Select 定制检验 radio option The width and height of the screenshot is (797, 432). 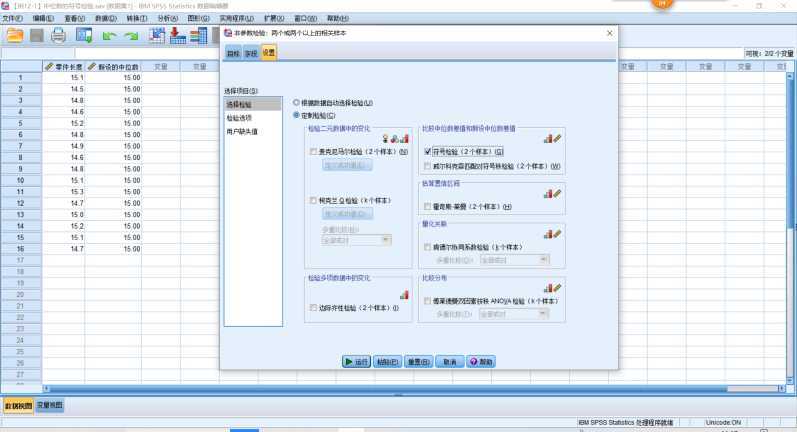coord(296,115)
